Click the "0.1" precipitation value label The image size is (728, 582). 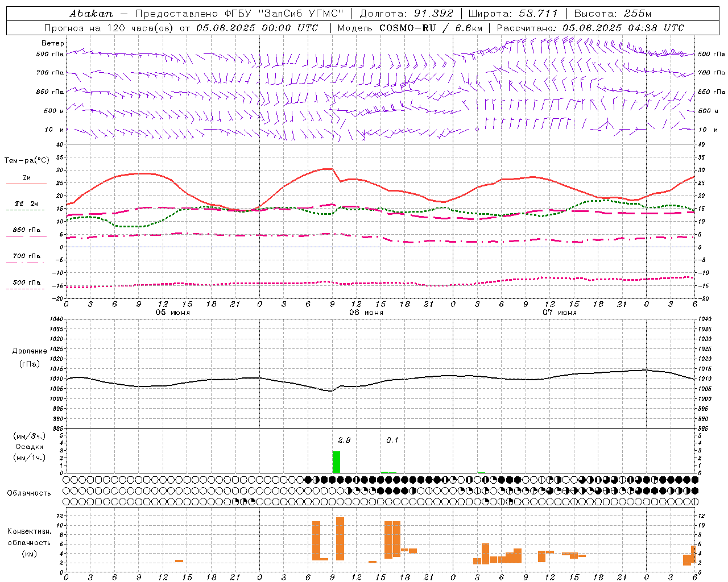pos(392,440)
